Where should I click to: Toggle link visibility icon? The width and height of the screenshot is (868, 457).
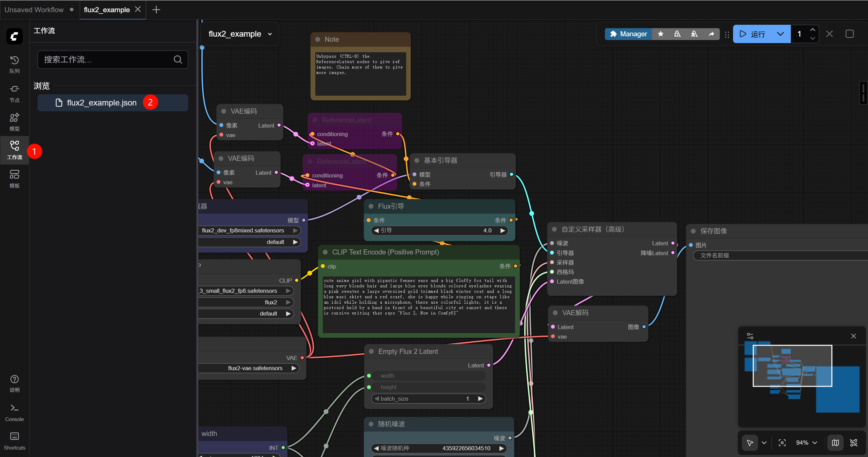854,442
